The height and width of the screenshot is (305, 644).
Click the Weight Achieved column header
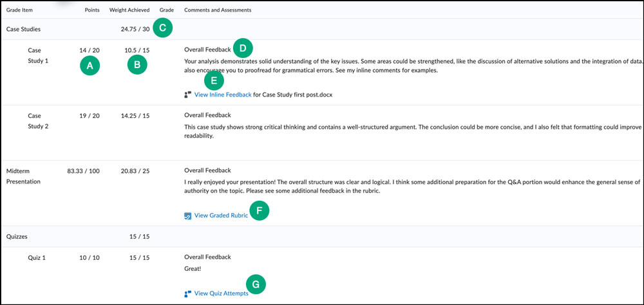point(131,11)
